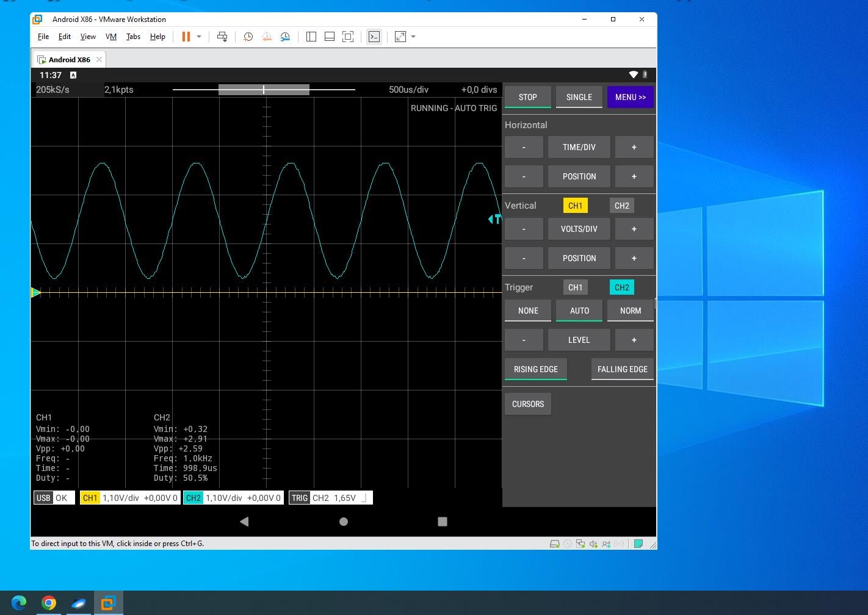Image resolution: width=868 pixels, height=615 pixels.
Task: Raise the trigger LEVEL with plus
Action: pos(634,340)
